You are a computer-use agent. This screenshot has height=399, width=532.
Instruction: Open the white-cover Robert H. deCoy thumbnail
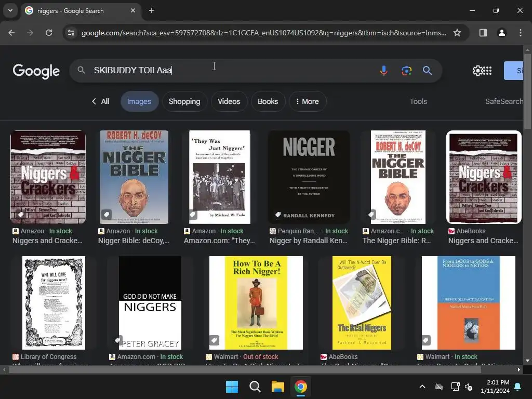tap(398, 177)
